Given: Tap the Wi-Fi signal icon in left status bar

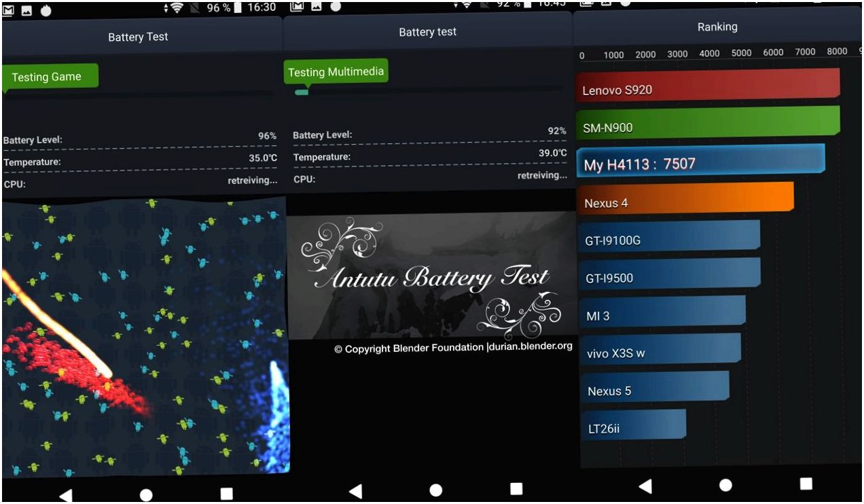Looking at the screenshot, I should point(177,8).
